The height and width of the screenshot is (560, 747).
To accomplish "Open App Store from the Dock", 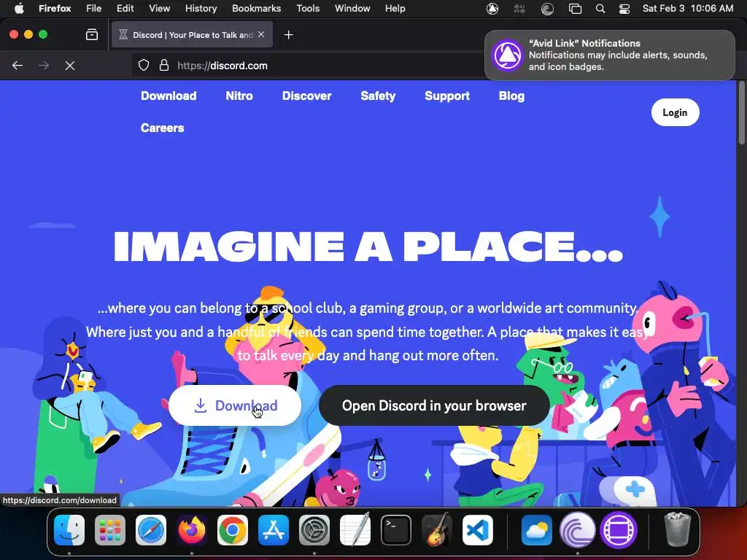I will pyautogui.click(x=274, y=530).
